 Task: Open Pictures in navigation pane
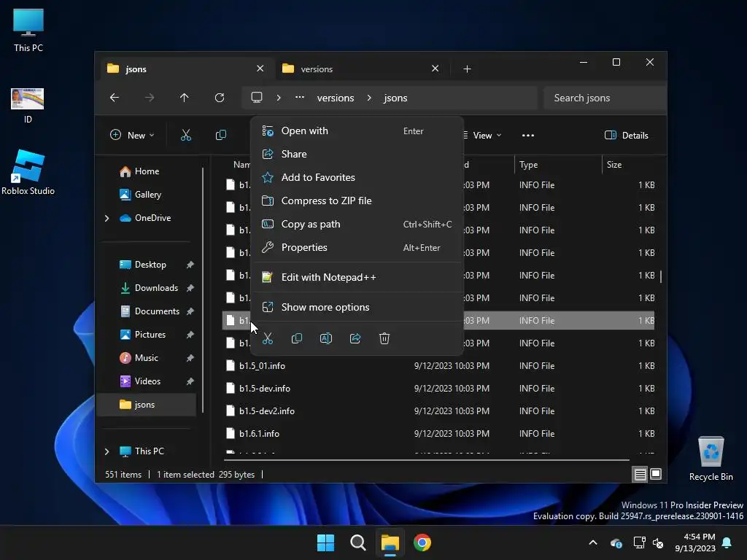(x=150, y=334)
